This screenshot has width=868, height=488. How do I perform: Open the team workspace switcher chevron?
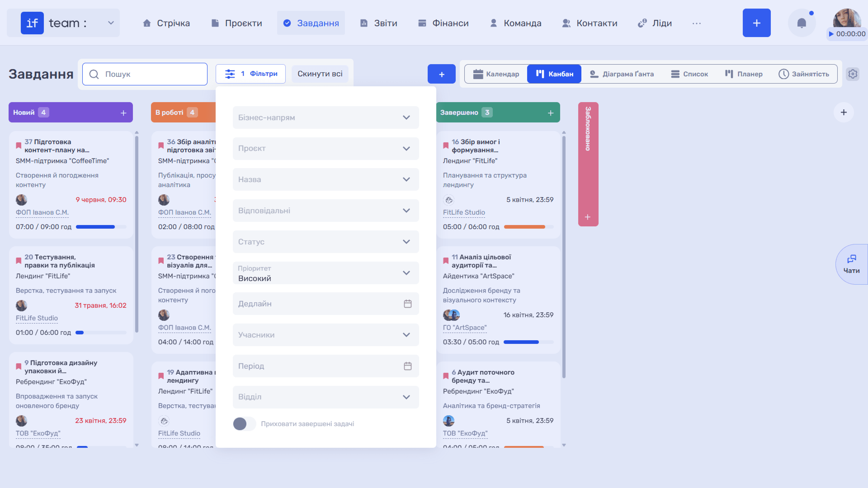(x=111, y=23)
